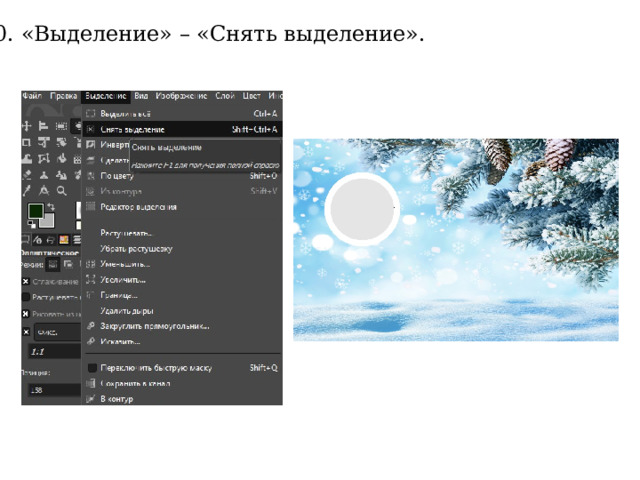Viewport: 640px width, 480px height.
Task: Click the grayed Из контура item
Action: tap(182, 191)
